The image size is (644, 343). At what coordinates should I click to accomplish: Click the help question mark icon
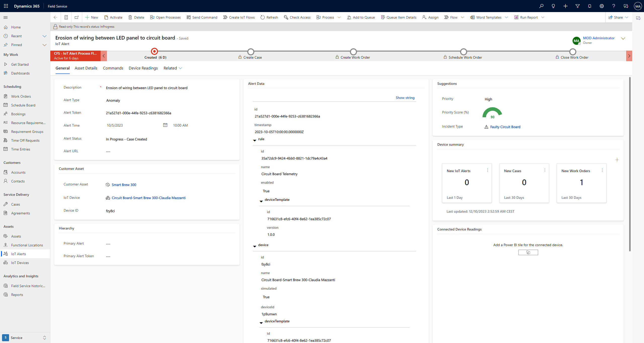coord(614,6)
